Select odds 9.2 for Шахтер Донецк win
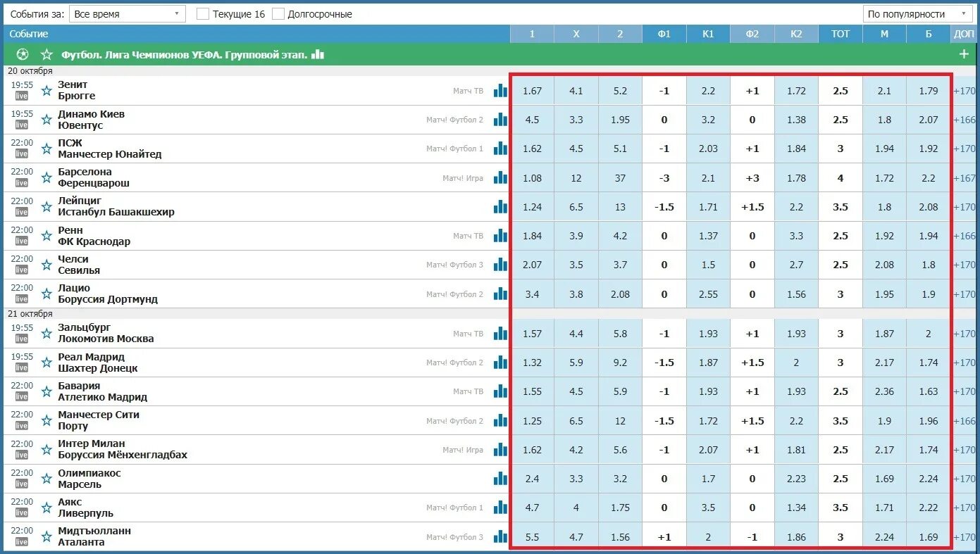 (620, 363)
